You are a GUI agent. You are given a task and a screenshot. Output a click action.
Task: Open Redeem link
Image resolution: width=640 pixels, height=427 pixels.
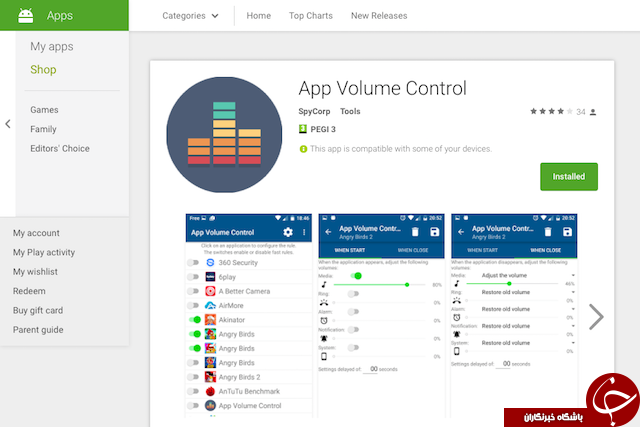click(x=29, y=291)
